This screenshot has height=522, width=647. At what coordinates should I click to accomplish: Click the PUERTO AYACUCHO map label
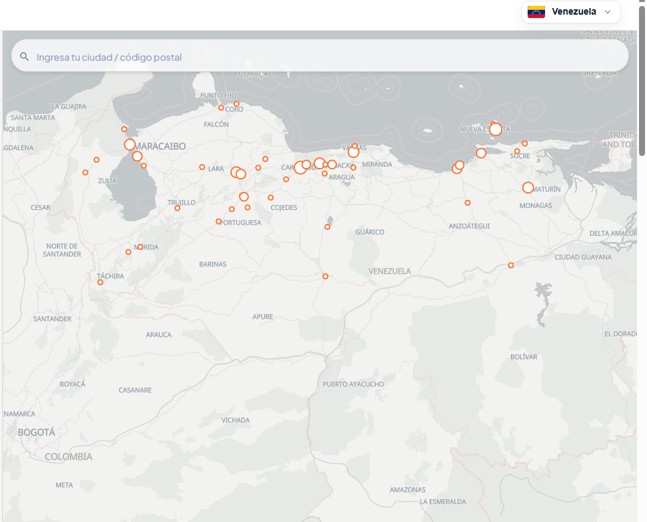[x=353, y=384]
